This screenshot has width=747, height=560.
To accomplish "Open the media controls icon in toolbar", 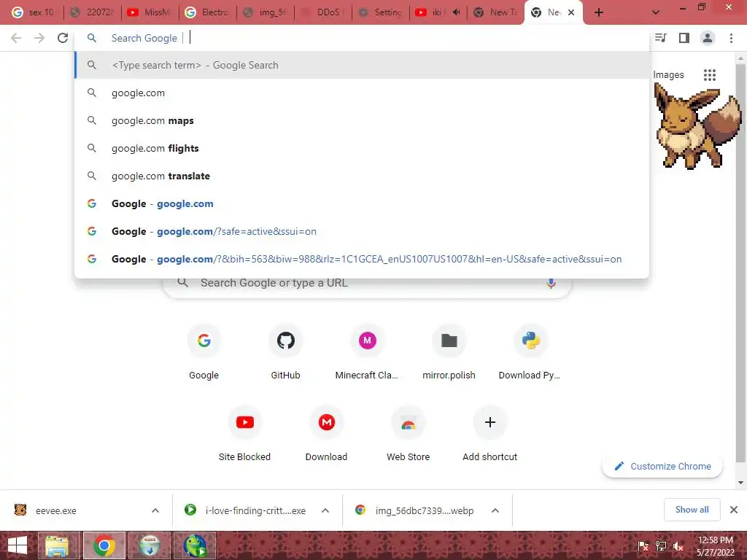I will pos(661,38).
